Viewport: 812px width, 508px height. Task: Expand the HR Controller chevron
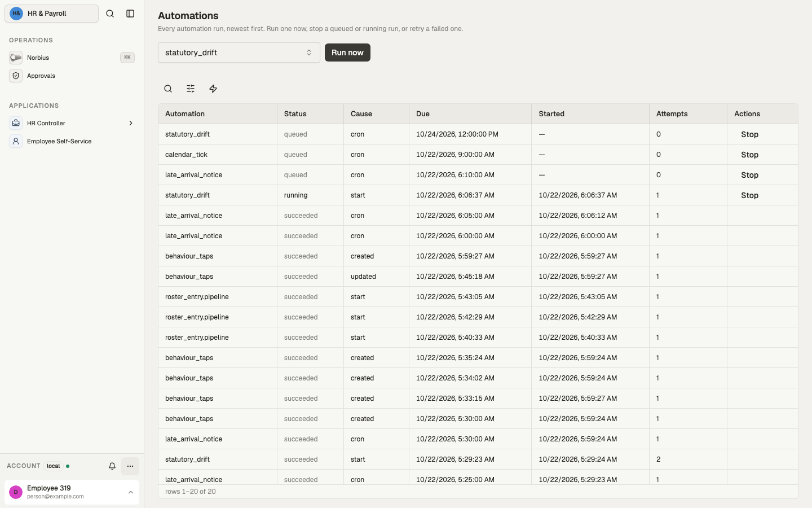coord(131,123)
